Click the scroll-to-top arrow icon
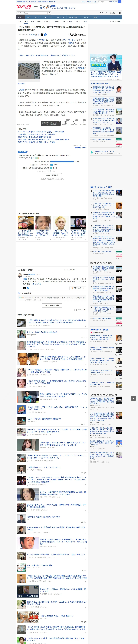The image size is (138, 644). coord(133,398)
